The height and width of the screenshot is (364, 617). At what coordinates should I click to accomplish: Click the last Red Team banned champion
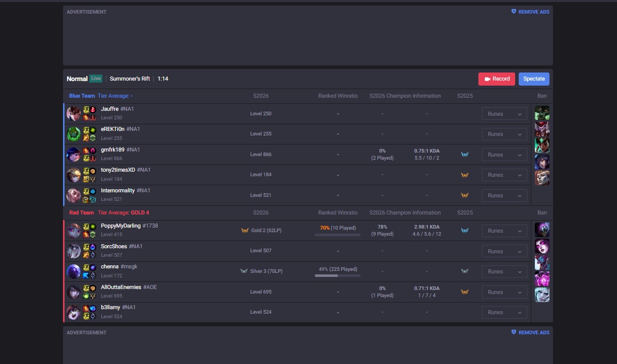542,295
